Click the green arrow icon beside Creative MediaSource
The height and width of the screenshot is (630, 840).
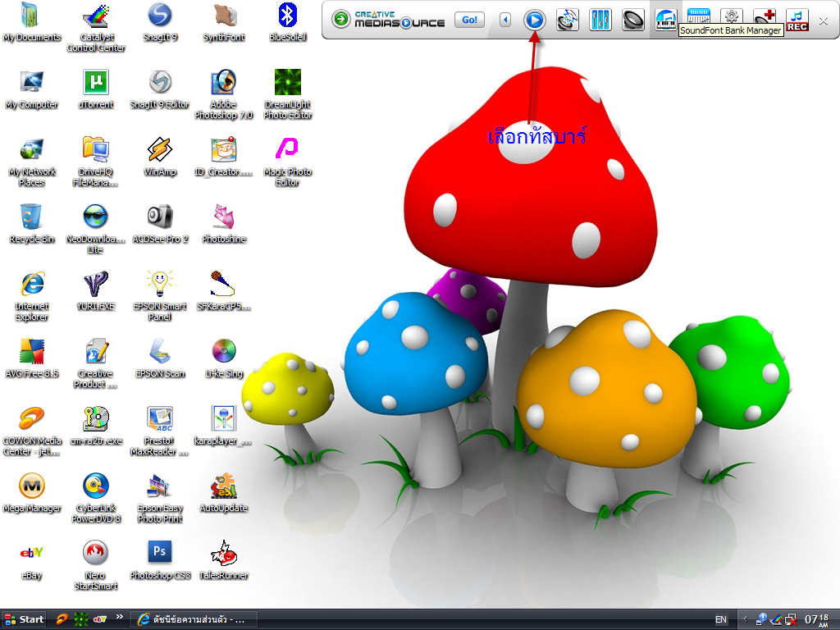(340, 20)
